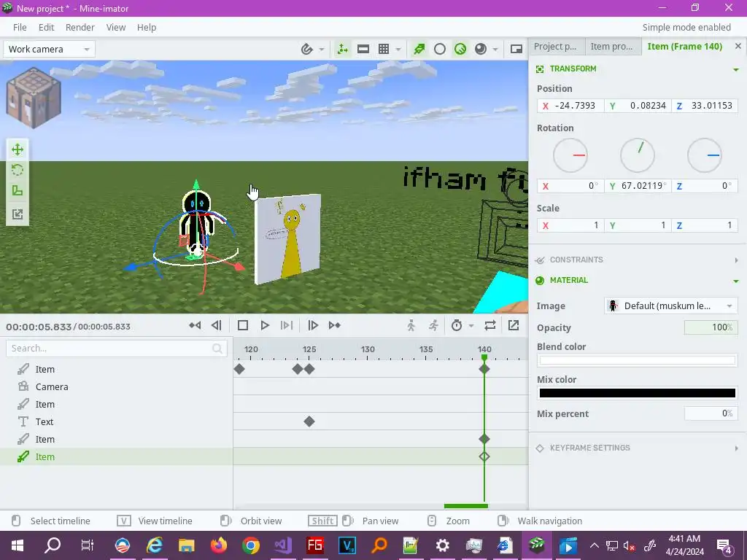Open the File menu
Screen dimensions: 747x560
click(20, 27)
